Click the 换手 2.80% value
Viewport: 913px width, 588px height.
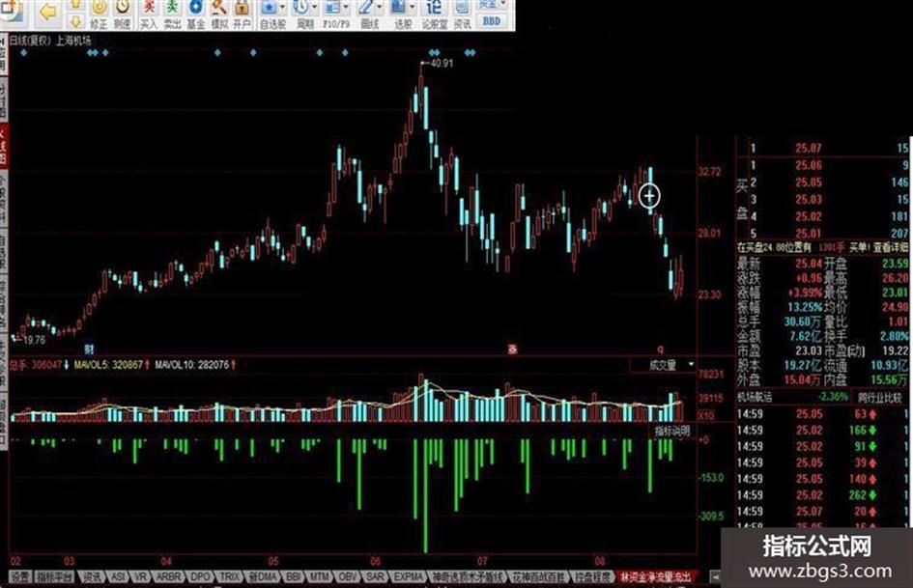point(895,336)
